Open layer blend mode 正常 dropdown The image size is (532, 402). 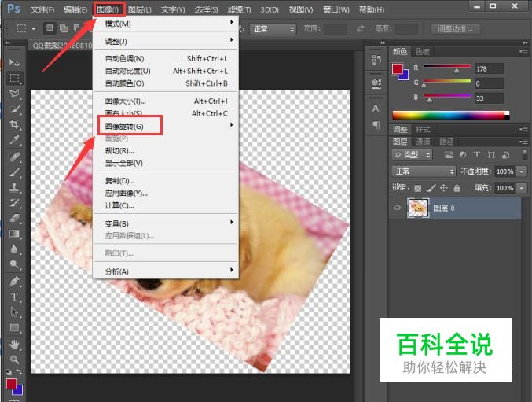tap(424, 171)
